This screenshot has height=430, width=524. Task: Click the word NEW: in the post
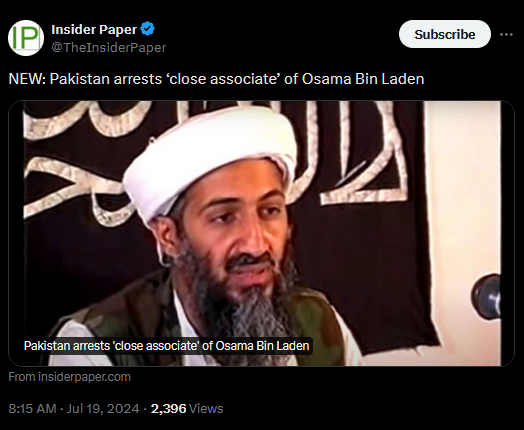click(x=27, y=79)
